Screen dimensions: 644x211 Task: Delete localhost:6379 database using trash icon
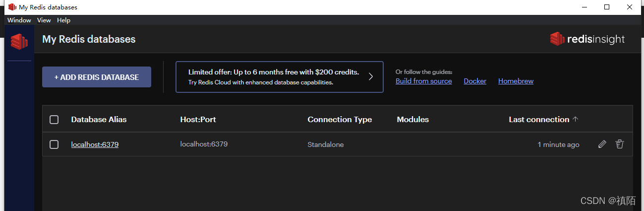point(620,144)
